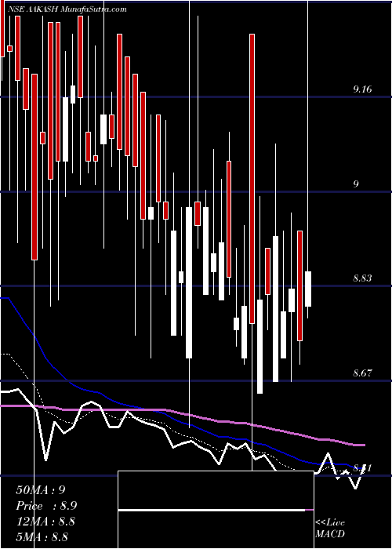This screenshot has height=549, width=392.
Task: Click the 5MA : 8.8 legend text
Action: (42, 536)
